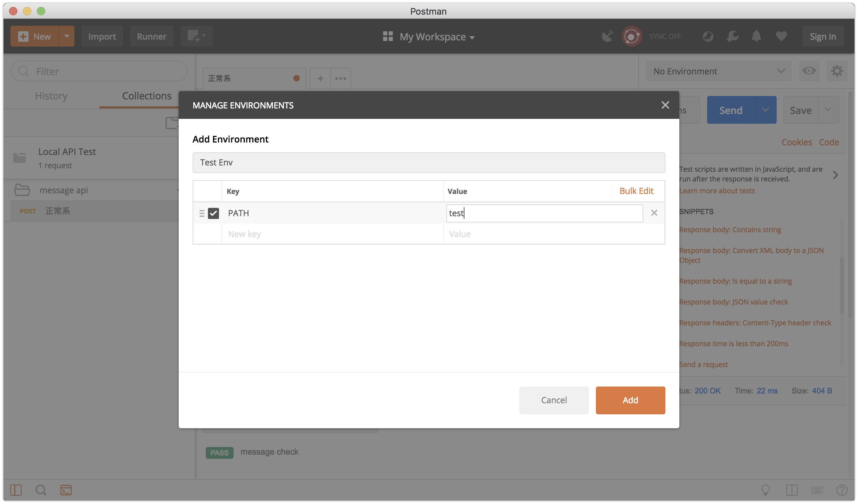Image resolution: width=858 pixels, height=504 pixels.
Task: Click the new collection folder icon
Action: point(172,123)
